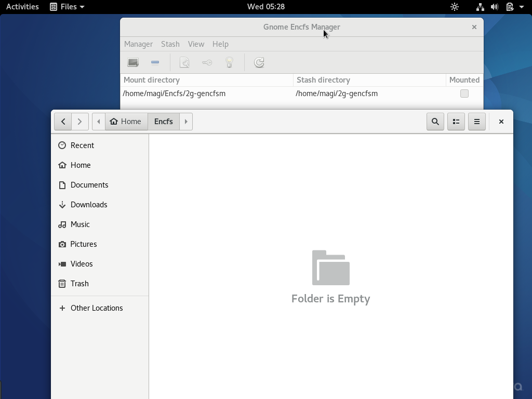
Task: Sort by Mount directory column header
Action: point(207,80)
